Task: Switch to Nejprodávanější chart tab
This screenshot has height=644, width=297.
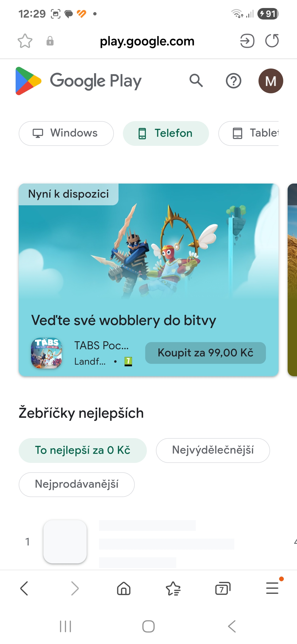Action: [x=77, y=485]
